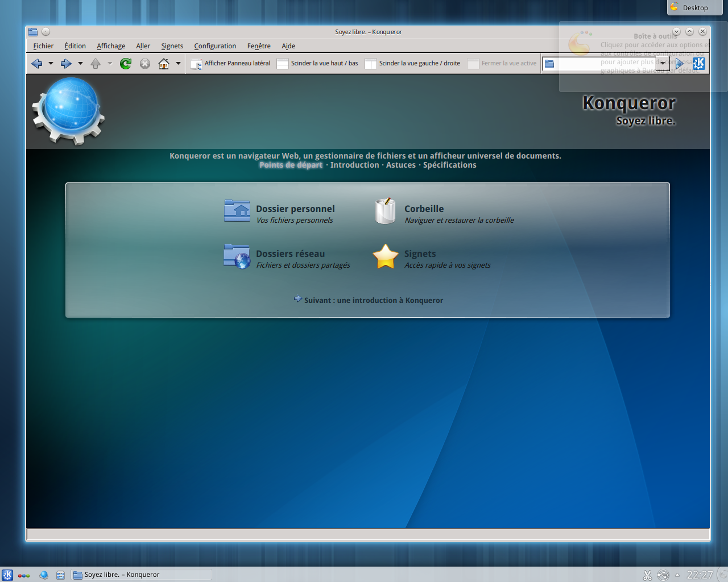Click the Dossier personnel folder icon

click(x=237, y=211)
